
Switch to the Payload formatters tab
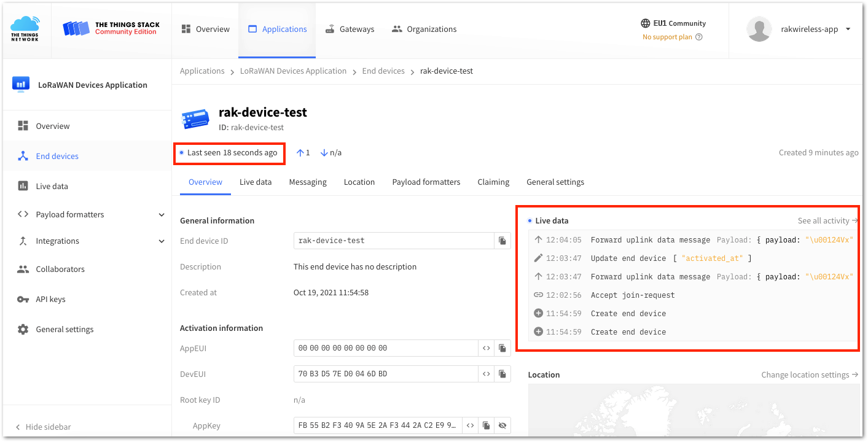[426, 182]
